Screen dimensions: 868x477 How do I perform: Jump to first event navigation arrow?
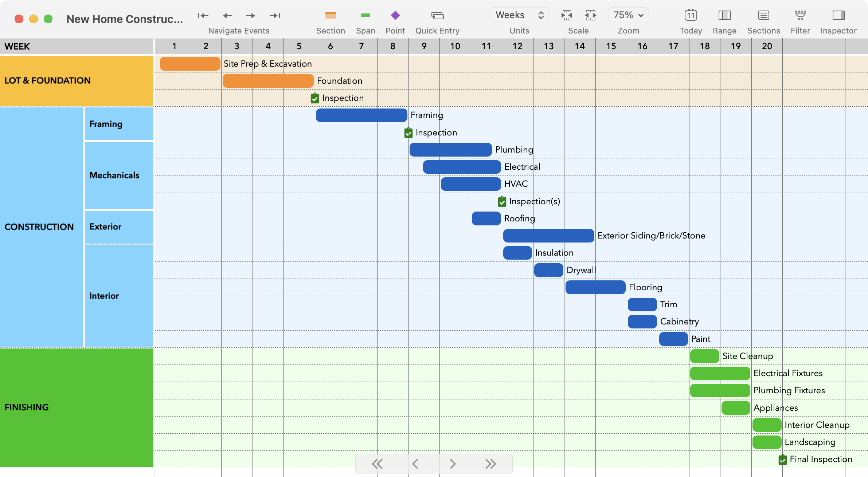click(203, 15)
